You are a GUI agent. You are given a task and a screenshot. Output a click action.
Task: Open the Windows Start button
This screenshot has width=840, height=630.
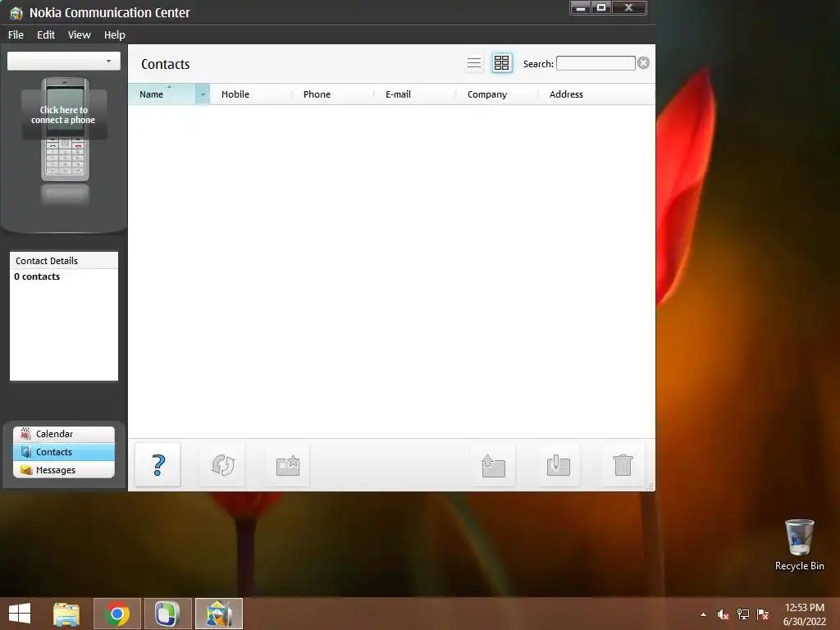(20, 614)
